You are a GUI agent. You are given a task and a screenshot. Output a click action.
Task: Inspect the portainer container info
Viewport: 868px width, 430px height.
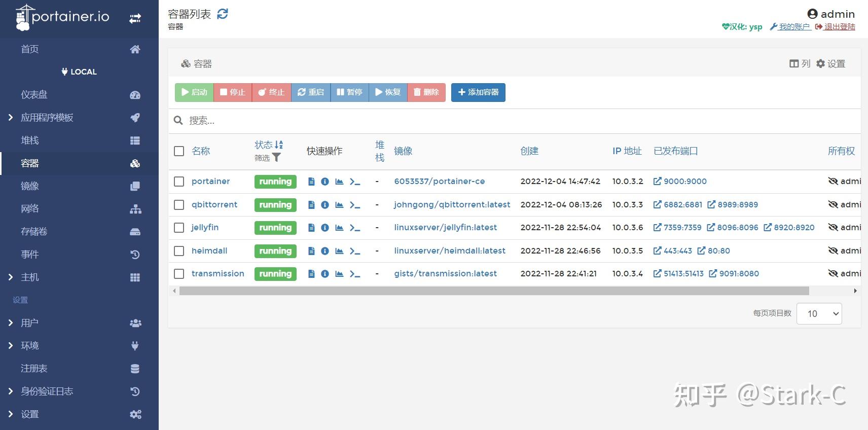325,182
